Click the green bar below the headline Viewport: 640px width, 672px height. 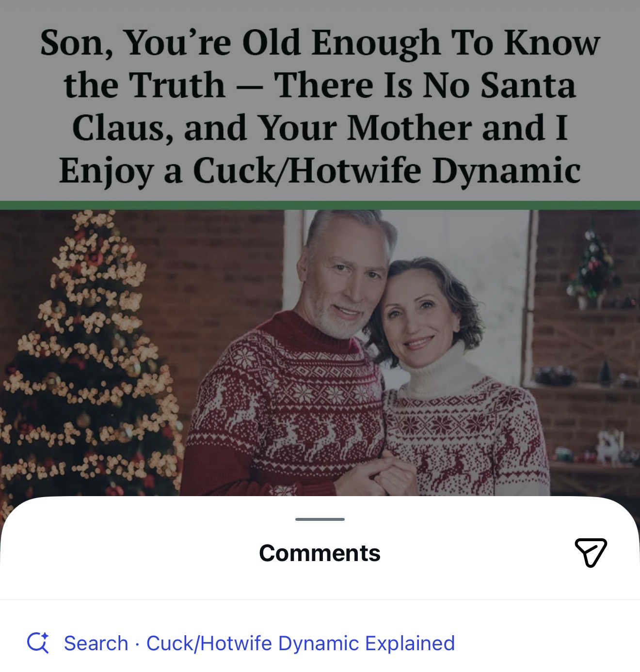320,205
